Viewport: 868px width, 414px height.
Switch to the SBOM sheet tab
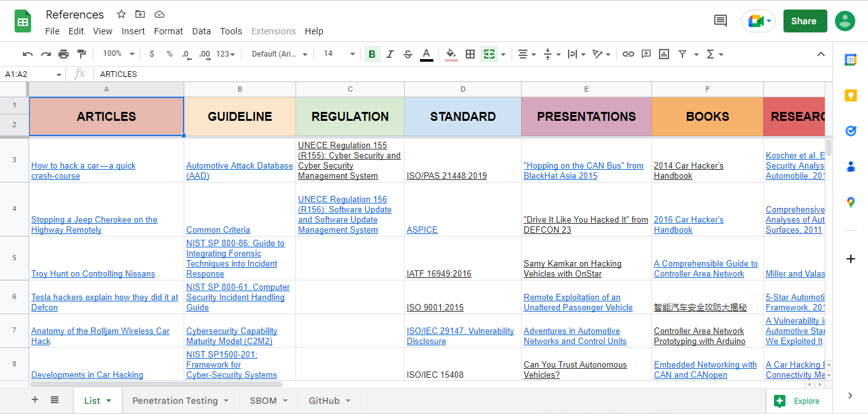tap(269, 401)
